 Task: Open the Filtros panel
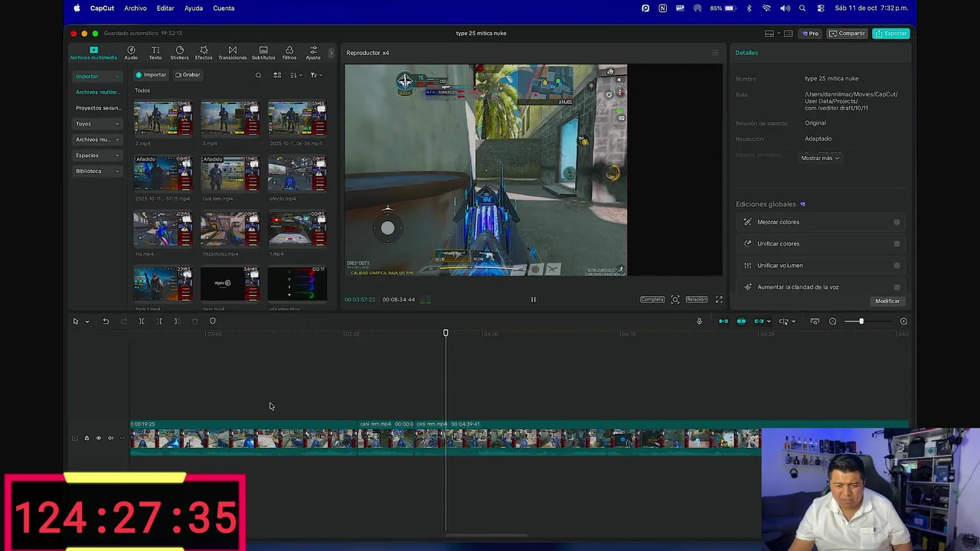click(289, 53)
